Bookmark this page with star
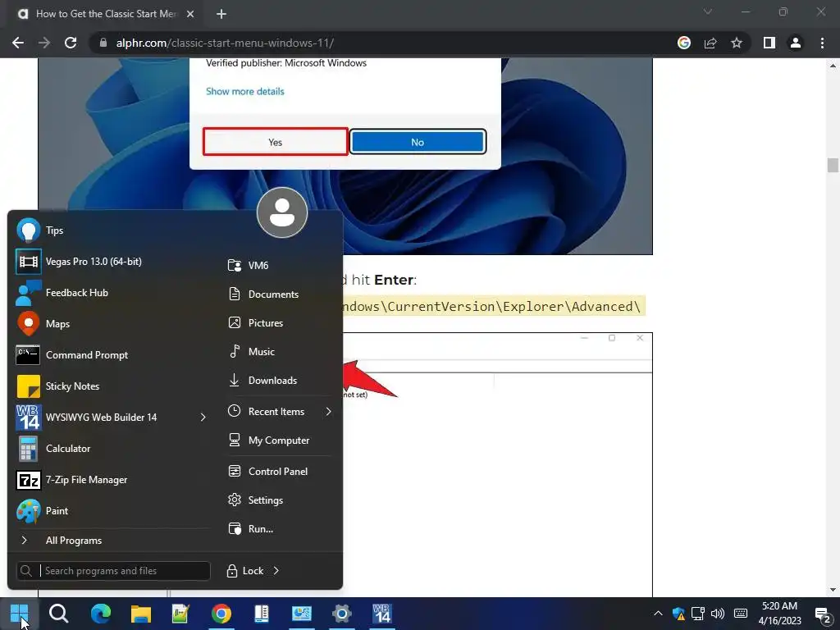The width and height of the screenshot is (840, 630). [737, 43]
